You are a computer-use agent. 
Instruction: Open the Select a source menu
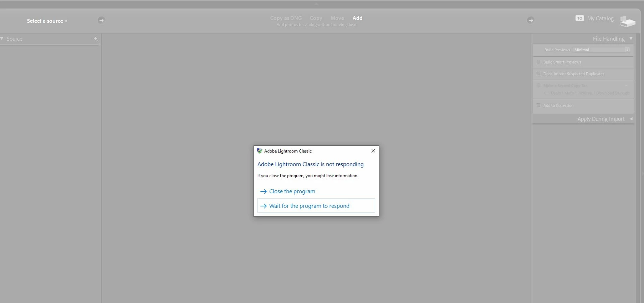(47, 21)
